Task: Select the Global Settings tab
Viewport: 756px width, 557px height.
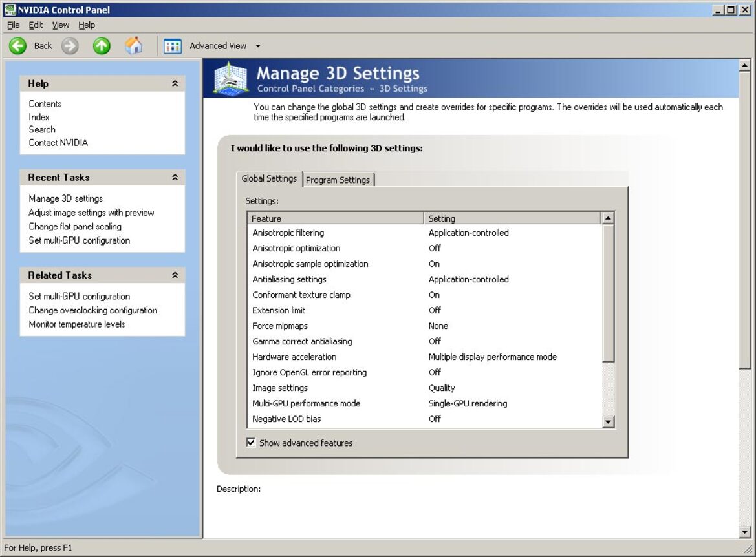Action: point(269,178)
